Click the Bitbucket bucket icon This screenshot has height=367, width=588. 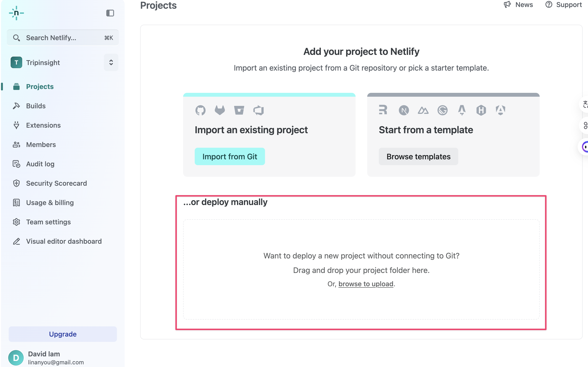click(239, 110)
